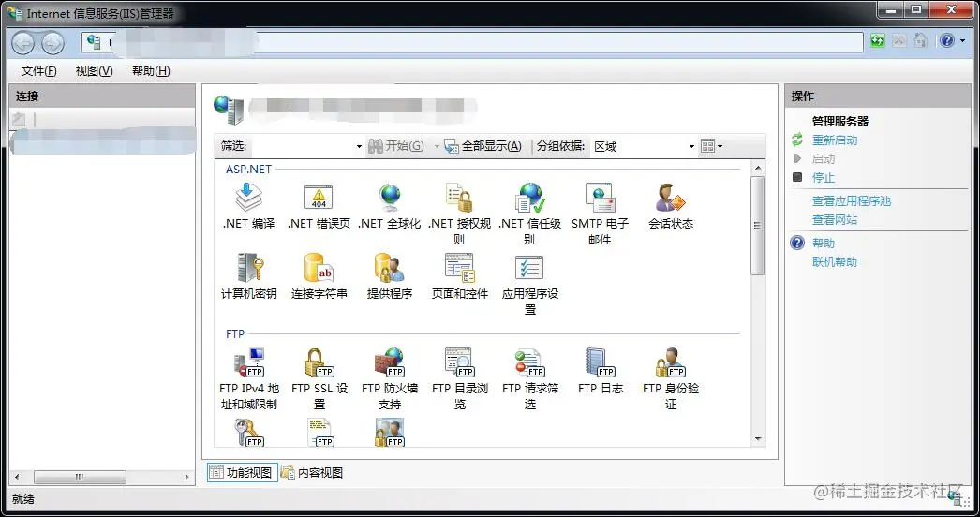Open dropdown arrow beside toolbar help icon
This screenshot has height=517, width=980.
click(962, 40)
